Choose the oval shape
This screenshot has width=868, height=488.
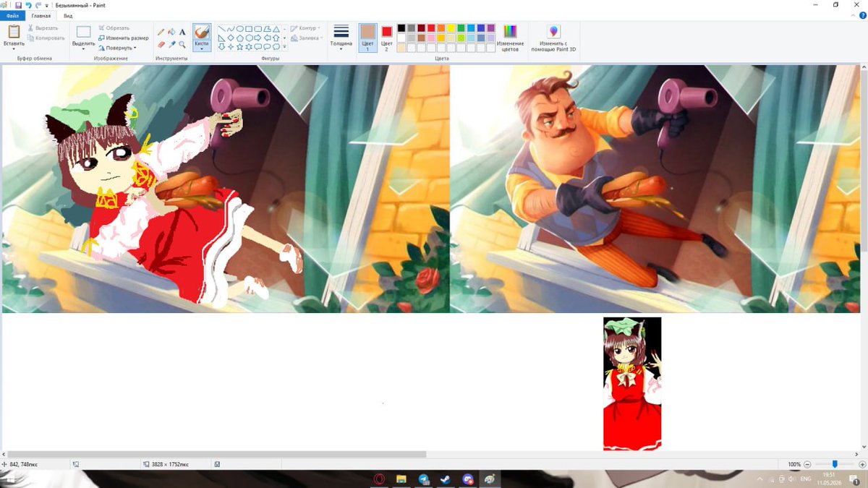(x=240, y=29)
